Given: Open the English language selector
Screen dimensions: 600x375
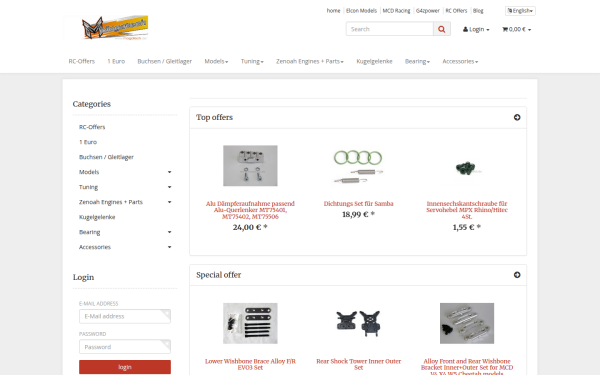Looking at the screenshot, I should coord(520,11).
